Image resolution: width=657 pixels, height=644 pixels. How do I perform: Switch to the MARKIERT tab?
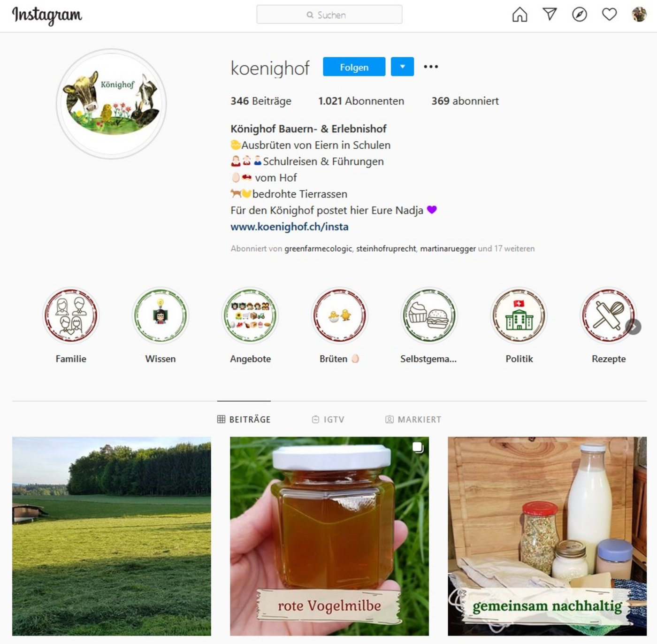pos(413,420)
